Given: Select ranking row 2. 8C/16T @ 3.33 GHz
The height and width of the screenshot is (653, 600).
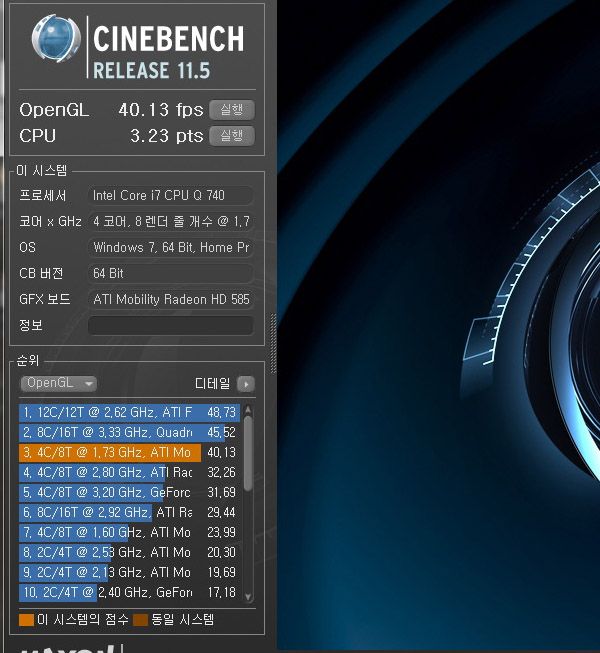Looking at the screenshot, I should coord(129,432).
